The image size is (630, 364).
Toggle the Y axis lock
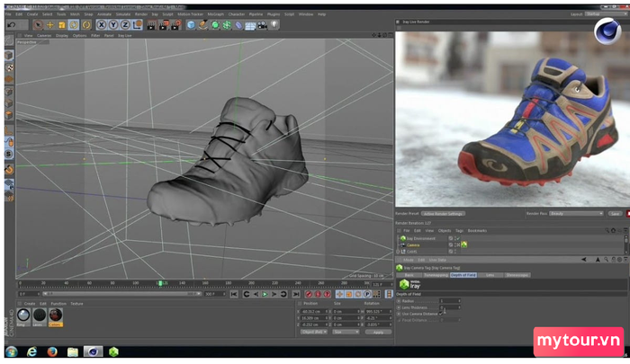pos(113,25)
